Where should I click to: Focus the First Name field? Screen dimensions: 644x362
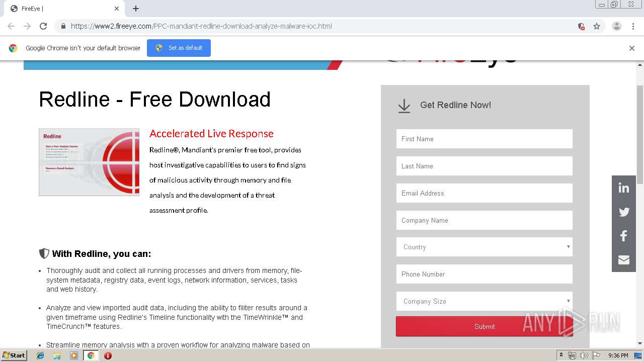pos(484,139)
